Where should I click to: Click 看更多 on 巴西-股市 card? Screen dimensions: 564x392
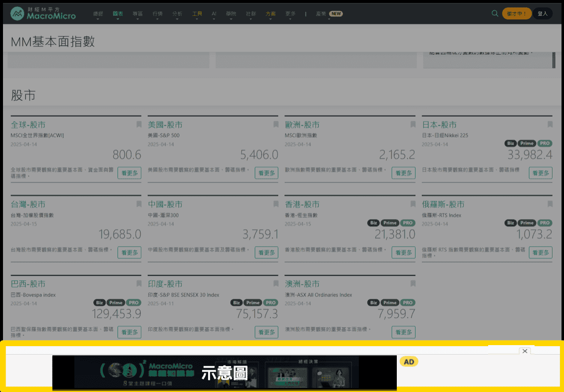[129, 332]
